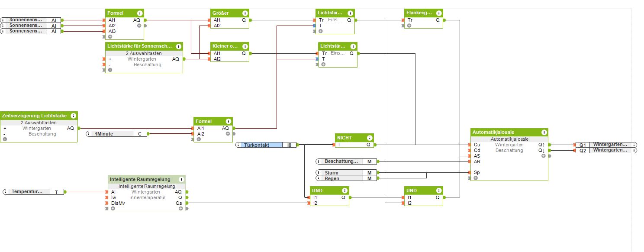This screenshot has width=644, height=252.
Task: Open info icon of the Größer block
Action: pos(245,13)
